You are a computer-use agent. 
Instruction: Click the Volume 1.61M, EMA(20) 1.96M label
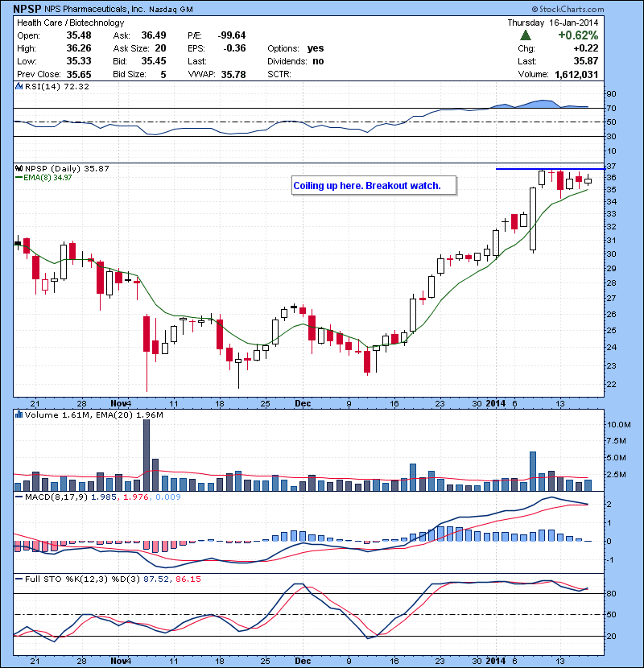pos(93,414)
